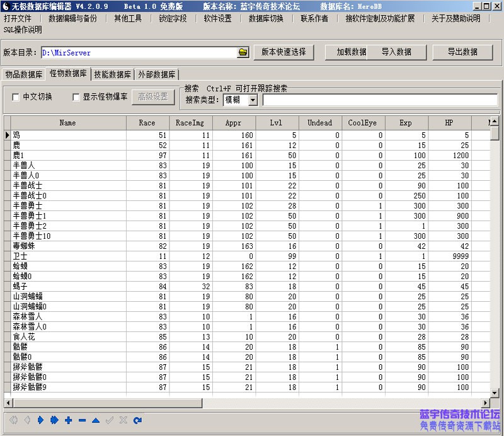Jump to the last record
Image resolution: width=504 pixels, height=436 pixels.
(x=54, y=421)
